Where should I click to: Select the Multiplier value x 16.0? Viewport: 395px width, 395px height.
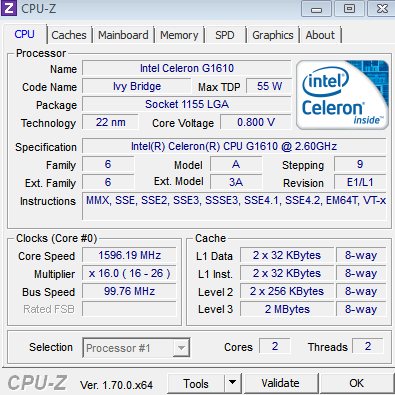point(129,273)
